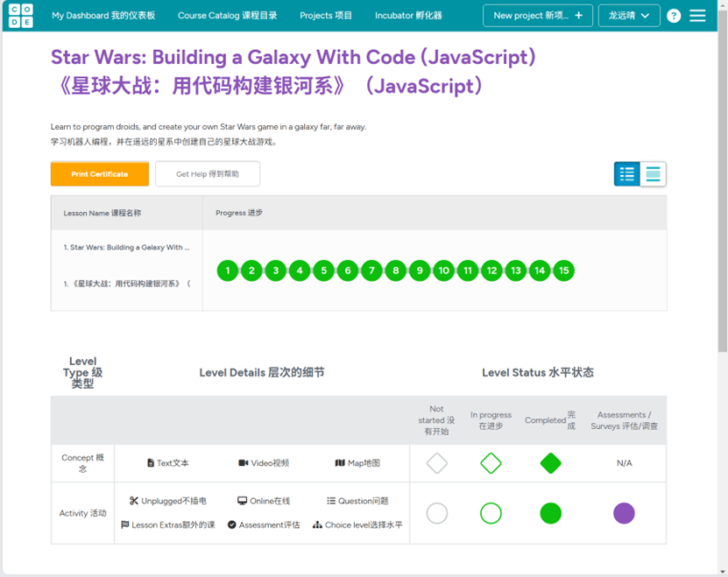Click the Assessment checkmark icon
Viewport: 728px width, 577px height.
(231, 524)
